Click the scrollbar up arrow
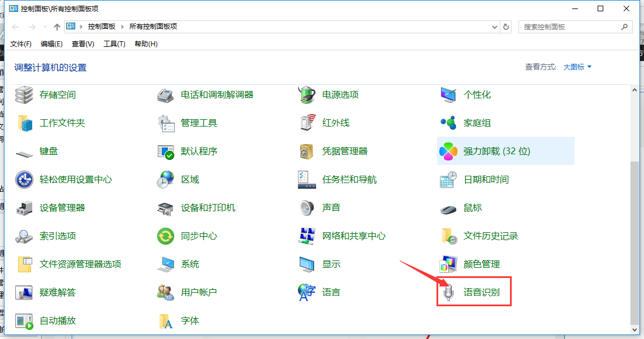644x339 pixels. point(634,90)
